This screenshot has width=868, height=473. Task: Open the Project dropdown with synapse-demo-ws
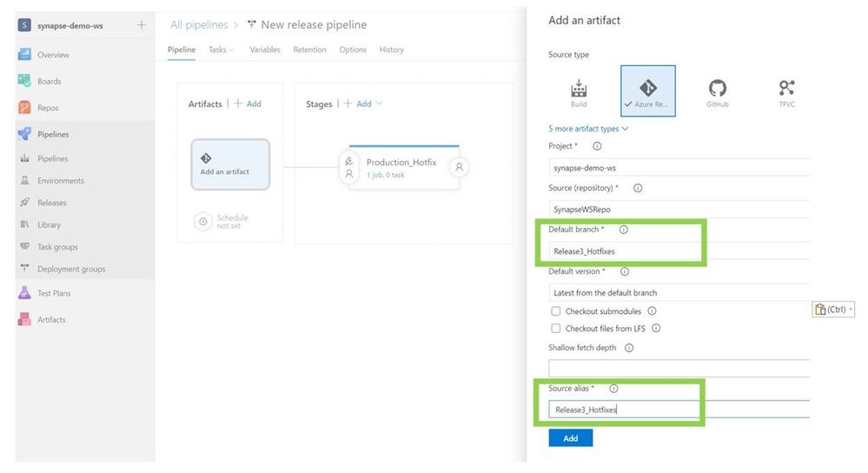point(679,167)
